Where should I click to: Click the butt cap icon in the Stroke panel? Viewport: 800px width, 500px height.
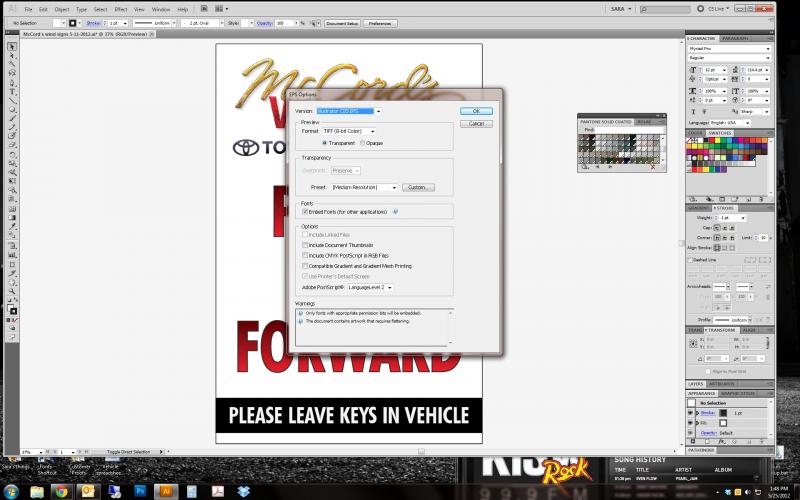coord(717,228)
